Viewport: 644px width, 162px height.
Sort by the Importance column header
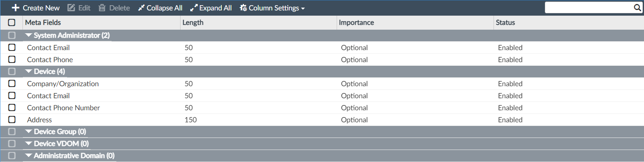click(x=356, y=22)
